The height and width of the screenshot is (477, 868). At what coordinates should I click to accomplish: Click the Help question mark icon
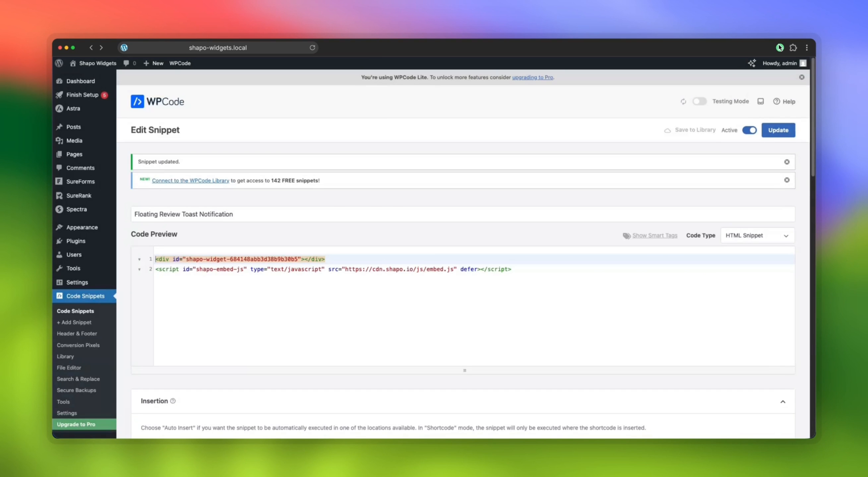[x=776, y=101]
